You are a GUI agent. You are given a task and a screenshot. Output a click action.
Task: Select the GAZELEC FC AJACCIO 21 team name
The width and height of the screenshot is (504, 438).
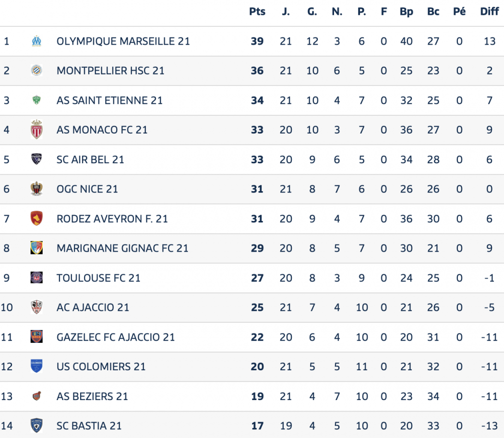[116, 337]
